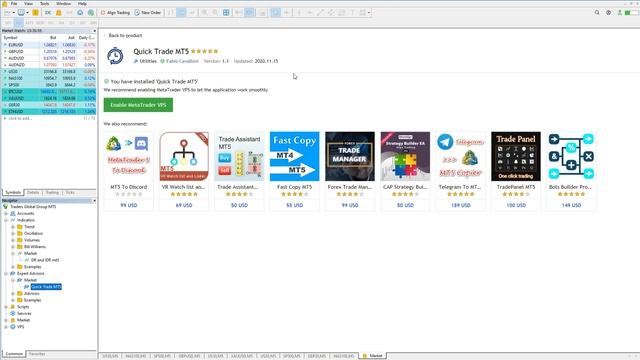Select Services item in Navigator tree

pos(24,313)
